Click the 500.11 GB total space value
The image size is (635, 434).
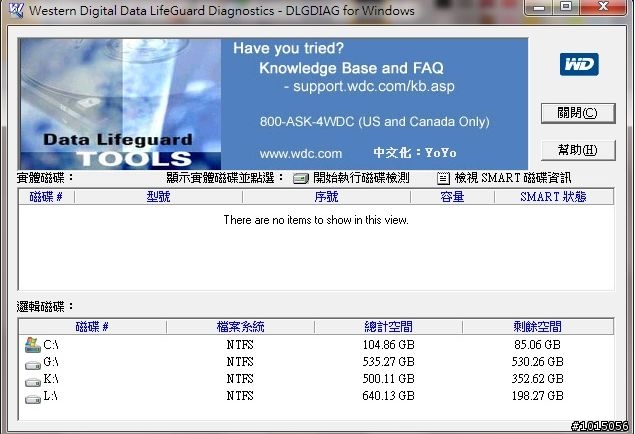pyautogui.click(x=388, y=379)
